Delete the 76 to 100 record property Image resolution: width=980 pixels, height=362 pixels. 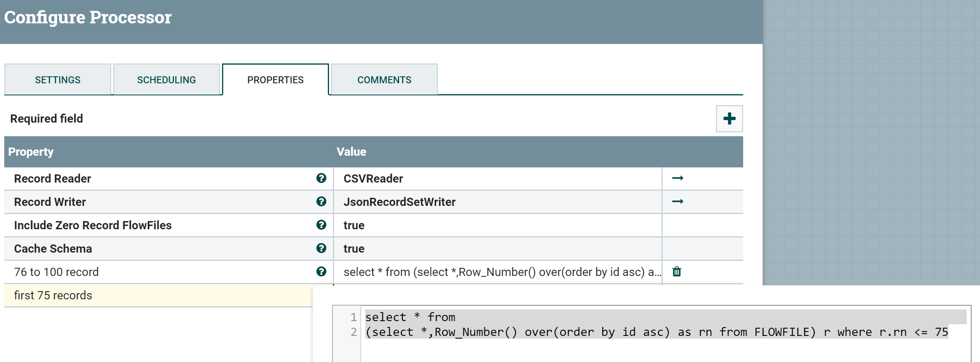[x=677, y=272]
